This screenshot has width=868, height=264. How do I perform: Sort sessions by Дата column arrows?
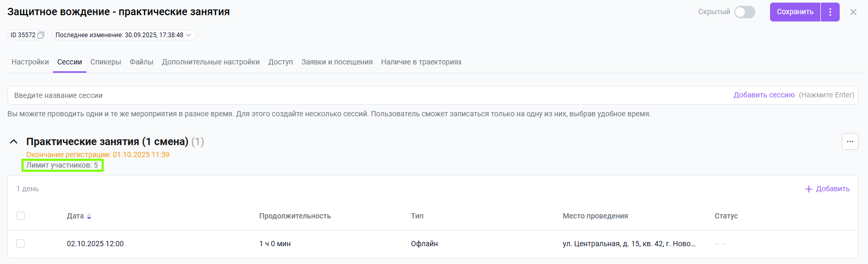89,216
